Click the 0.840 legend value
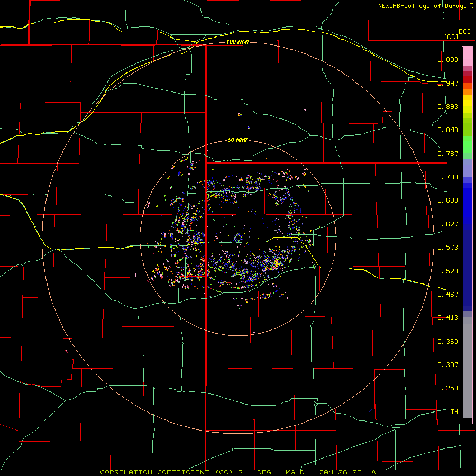476x476 pixels. tap(448, 130)
